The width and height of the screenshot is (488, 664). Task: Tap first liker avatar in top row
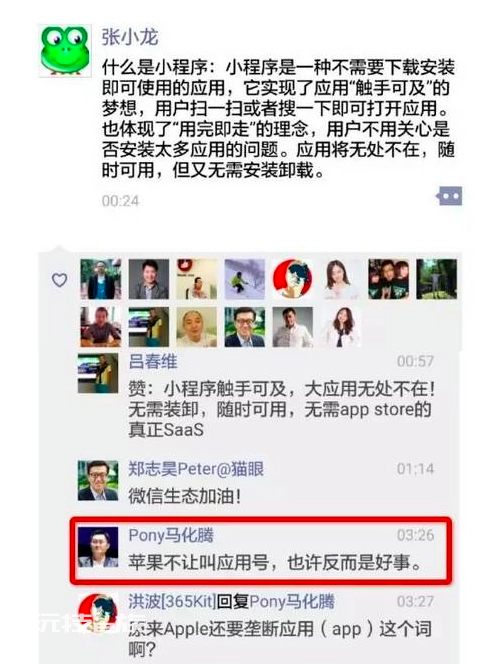tap(100, 279)
